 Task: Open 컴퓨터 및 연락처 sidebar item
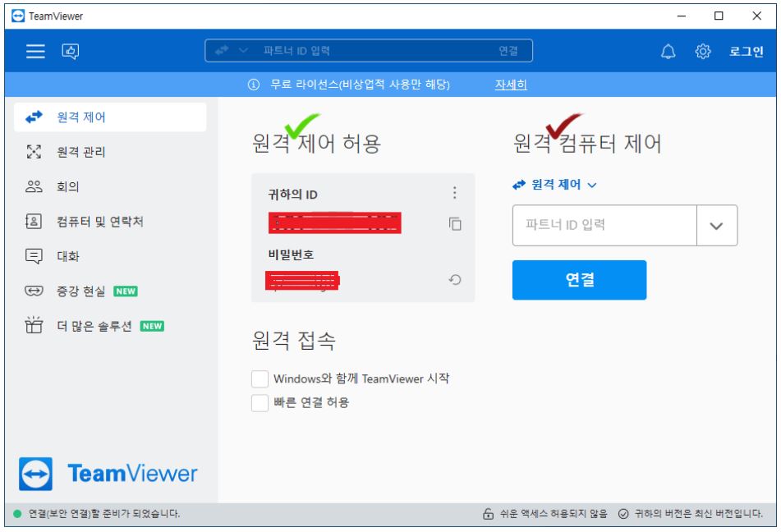pyautogui.click(x=110, y=222)
